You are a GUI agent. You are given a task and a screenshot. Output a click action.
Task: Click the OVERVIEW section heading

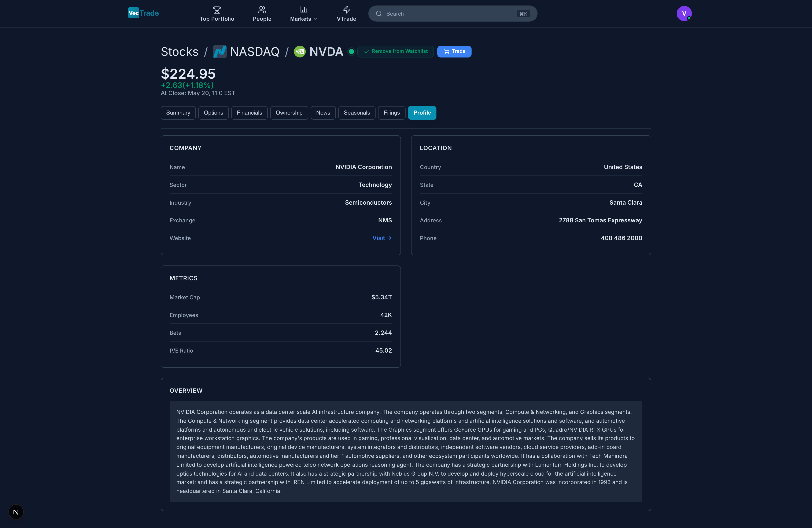186,391
